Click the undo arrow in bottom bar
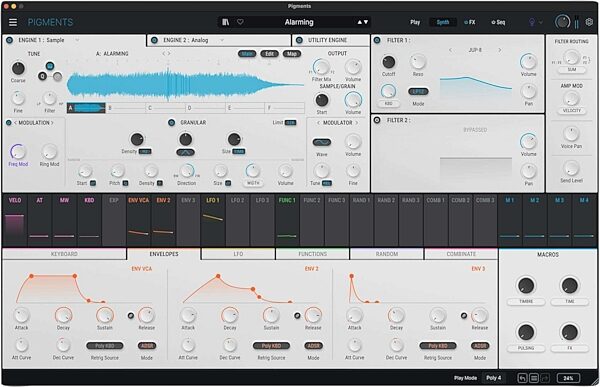 click(522, 378)
